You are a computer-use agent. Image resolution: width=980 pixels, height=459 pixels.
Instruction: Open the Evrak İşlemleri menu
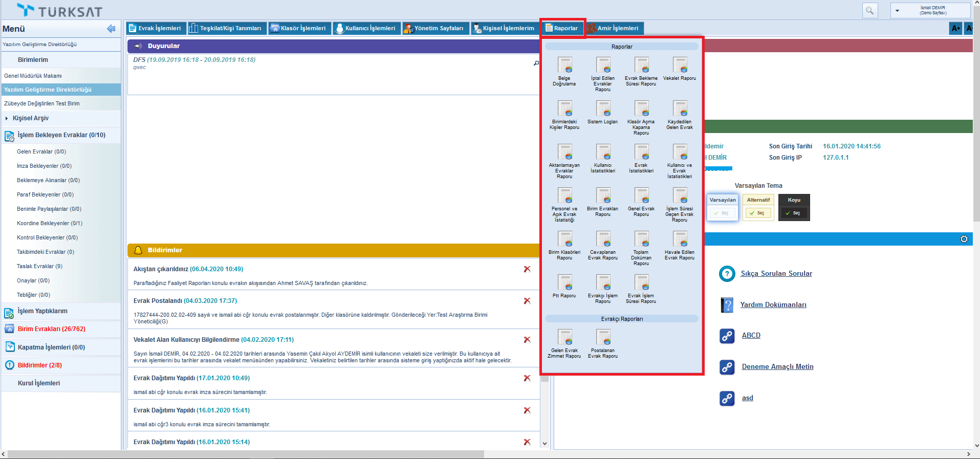[x=155, y=28]
